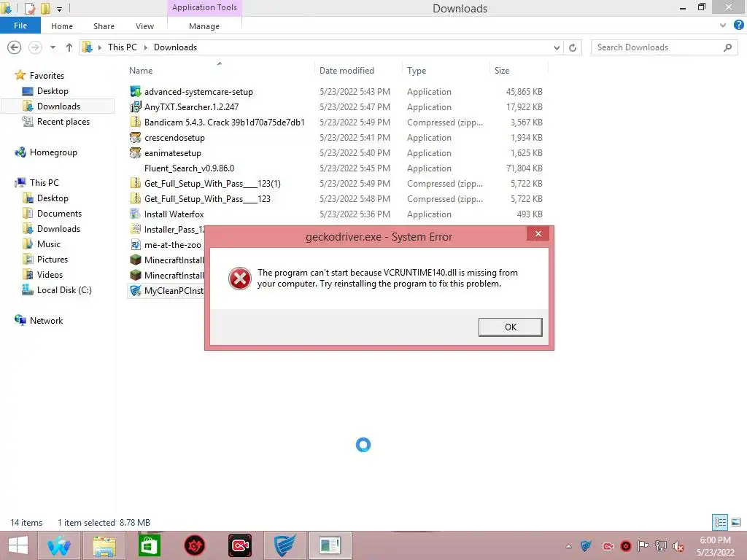747x560 pixels.
Task: Open the File ribbon tab
Action: [20, 26]
